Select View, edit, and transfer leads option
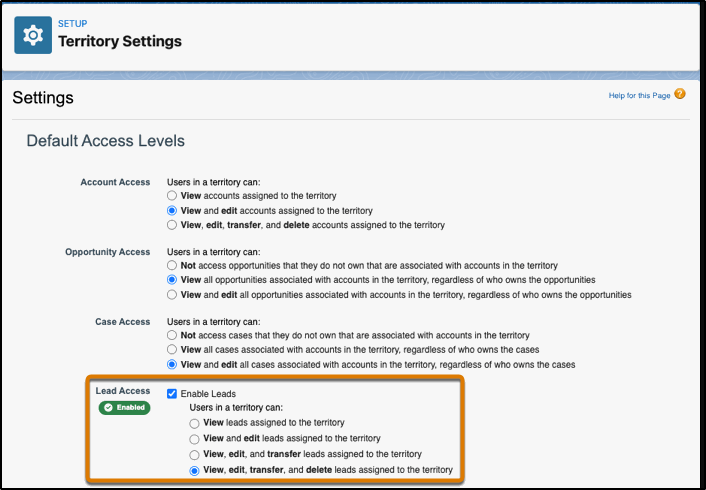This screenshot has width=706, height=490. tap(194, 454)
